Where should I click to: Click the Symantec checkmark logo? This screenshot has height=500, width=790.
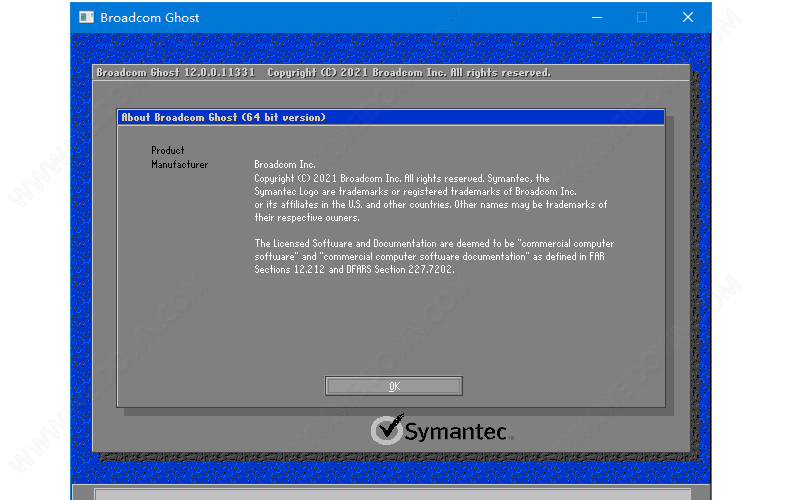[387, 429]
